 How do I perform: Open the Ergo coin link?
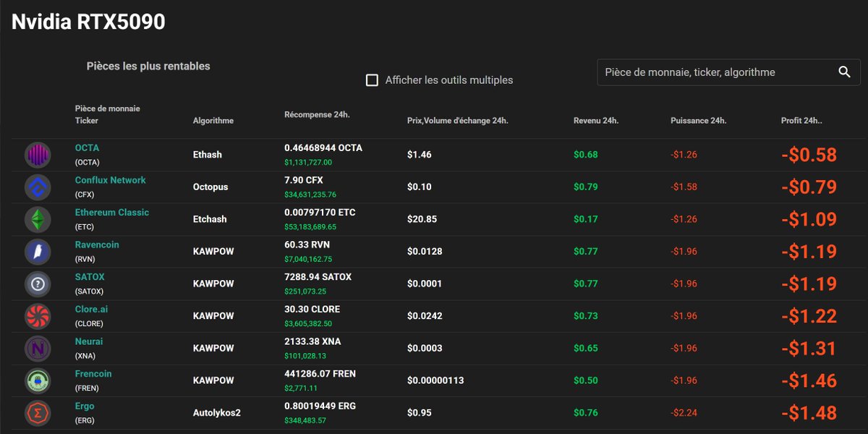[x=85, y=406]
